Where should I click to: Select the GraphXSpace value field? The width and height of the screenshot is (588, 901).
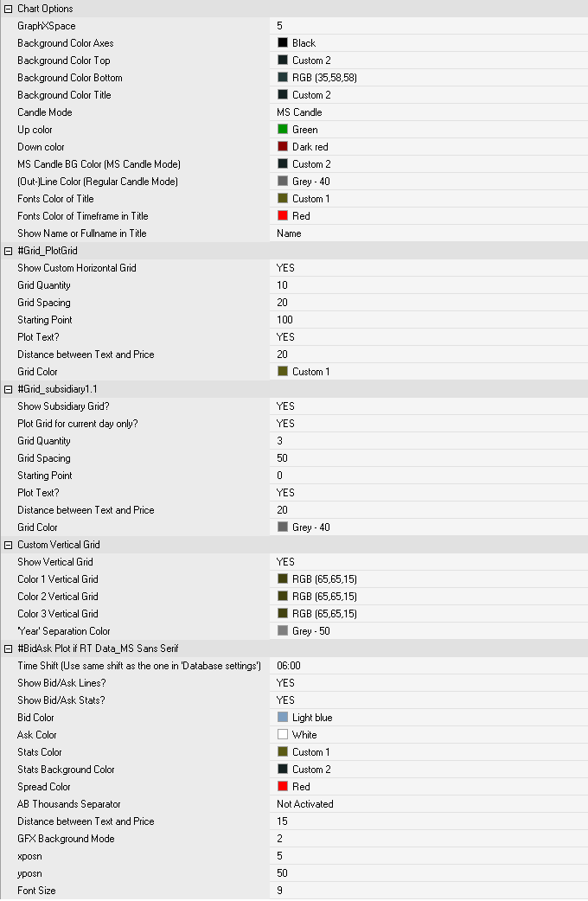pos(429,26)
